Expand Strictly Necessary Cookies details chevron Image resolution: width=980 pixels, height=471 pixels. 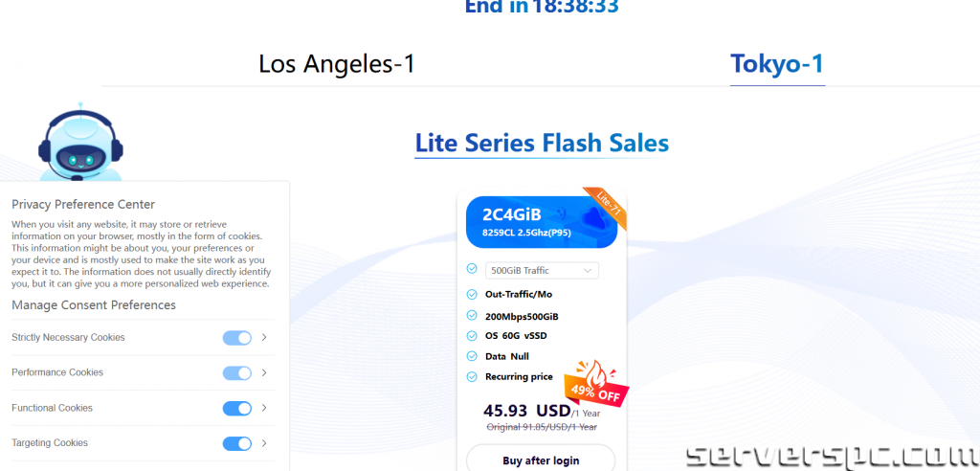coord(264,337)
